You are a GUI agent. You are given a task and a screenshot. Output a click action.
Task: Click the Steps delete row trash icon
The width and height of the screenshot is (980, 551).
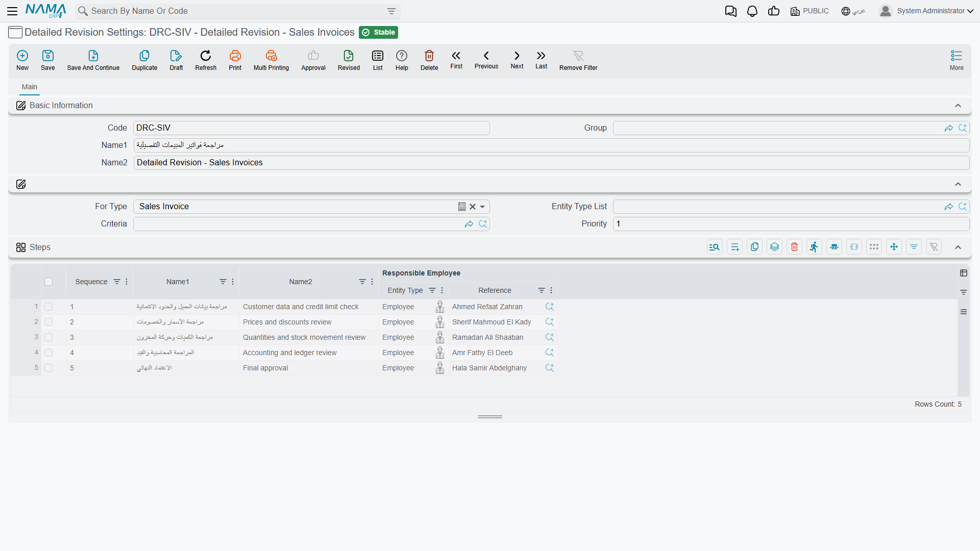click(x=794, y=247)
